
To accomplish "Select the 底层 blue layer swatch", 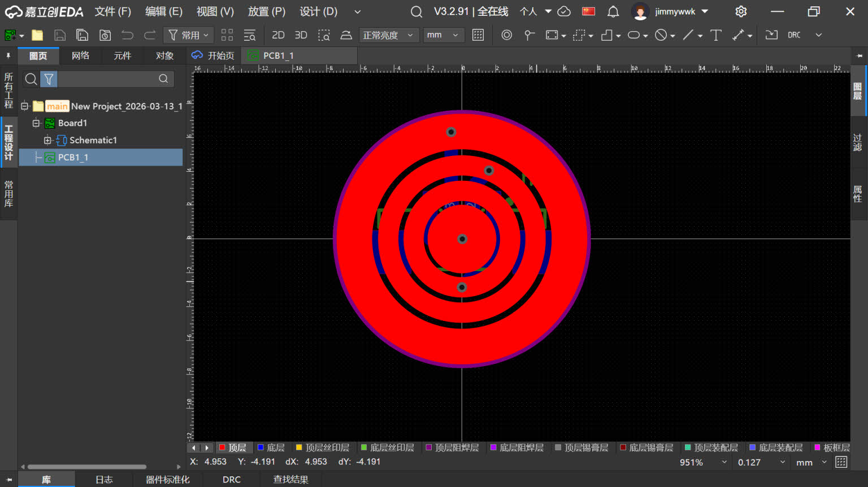I will (x=261, y=447).
